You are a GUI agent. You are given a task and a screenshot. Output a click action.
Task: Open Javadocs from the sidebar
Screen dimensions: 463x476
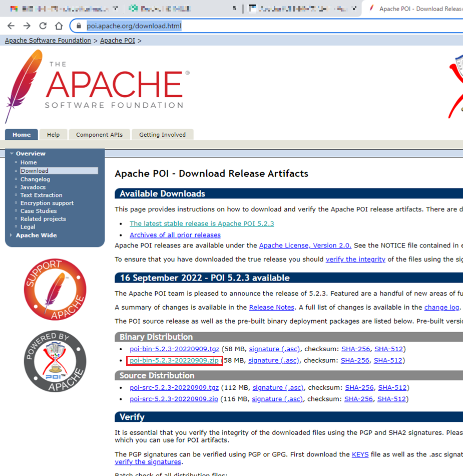pyautogui.click(x=33, y=187)
